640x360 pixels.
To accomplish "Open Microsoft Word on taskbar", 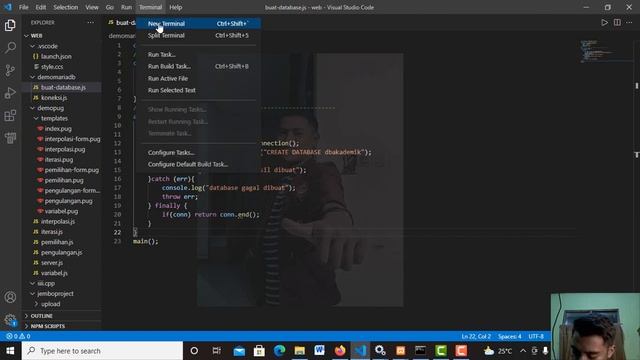I will point(320,351).
